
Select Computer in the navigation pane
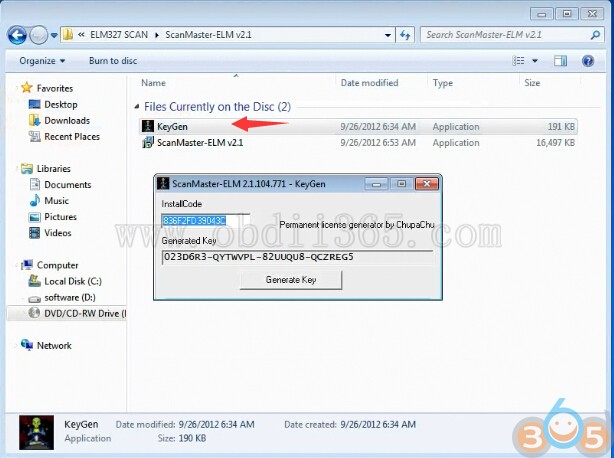click(58, 265)
